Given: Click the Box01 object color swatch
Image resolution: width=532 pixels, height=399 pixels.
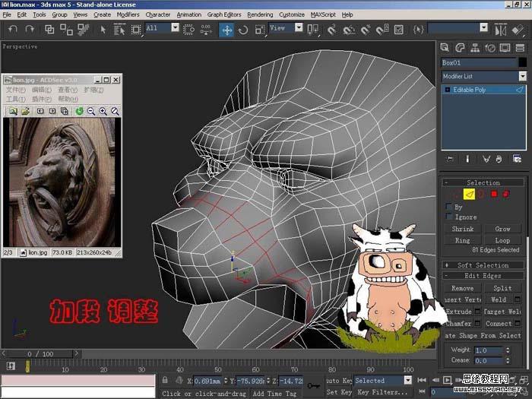Looking at the screenshot, I should point(523,62).
